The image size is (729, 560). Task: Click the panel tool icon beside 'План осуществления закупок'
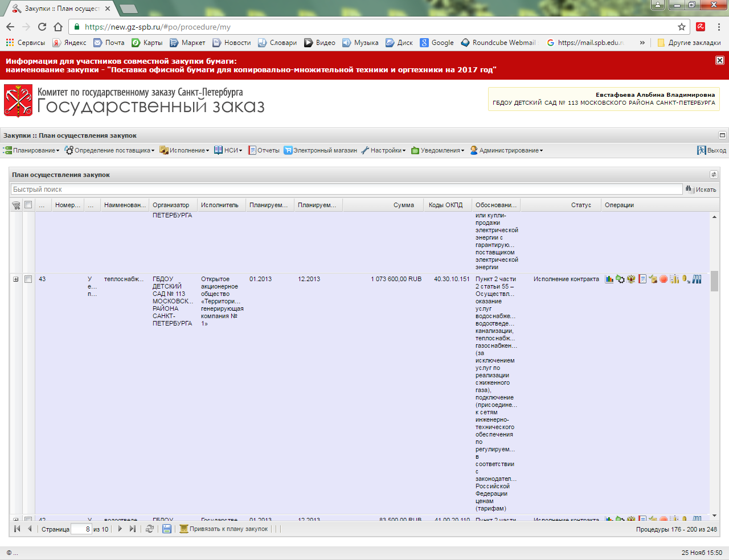[714, 175]
